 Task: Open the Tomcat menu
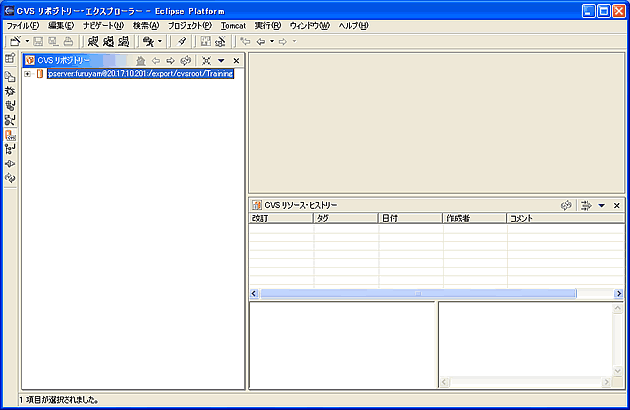[233, 25]
